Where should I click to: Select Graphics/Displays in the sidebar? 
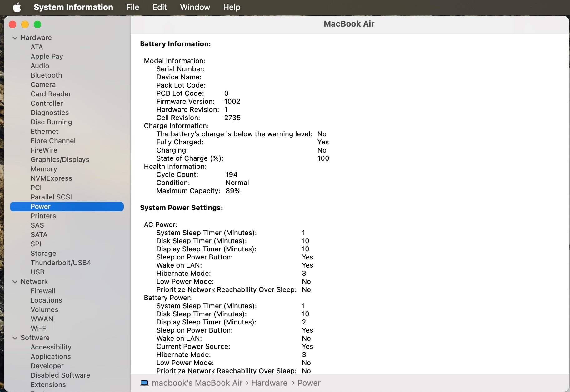tap(60, 160)
